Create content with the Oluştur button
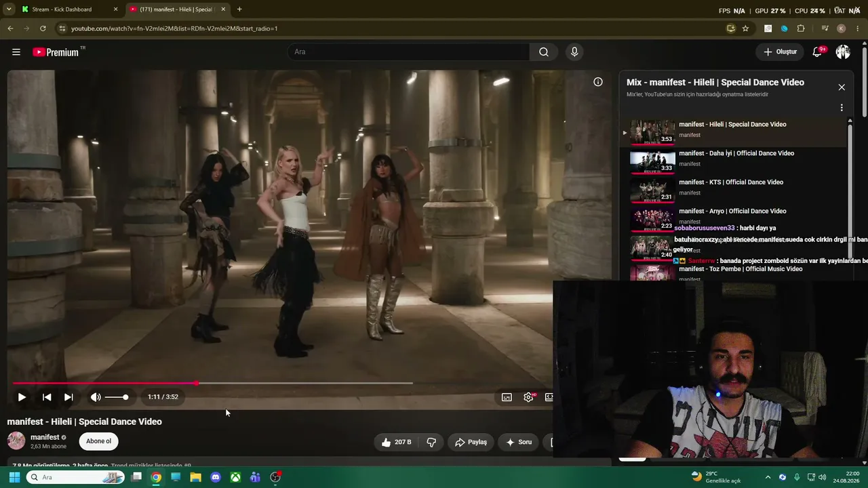Screen dimensions: 868x488 click(780, 52)
